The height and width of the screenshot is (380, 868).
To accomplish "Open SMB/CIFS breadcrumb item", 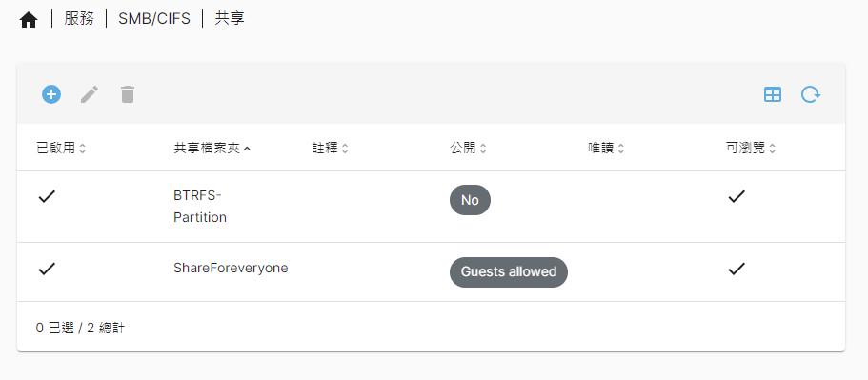I will click(154, 19).
